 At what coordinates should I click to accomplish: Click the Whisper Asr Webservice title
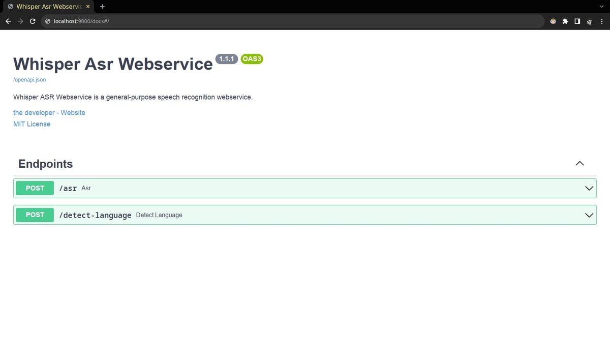(x=113, y=64)
